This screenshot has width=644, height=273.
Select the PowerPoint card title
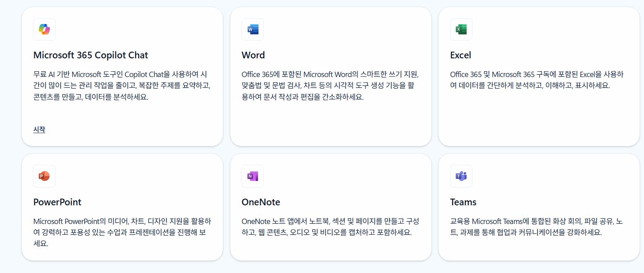pyautogui.click(x=57, y=202)
